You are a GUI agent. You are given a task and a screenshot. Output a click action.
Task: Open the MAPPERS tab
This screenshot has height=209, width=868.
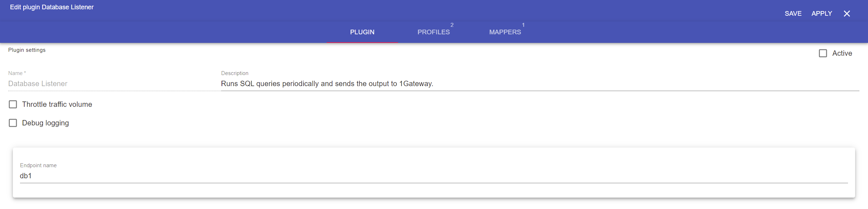505,32
